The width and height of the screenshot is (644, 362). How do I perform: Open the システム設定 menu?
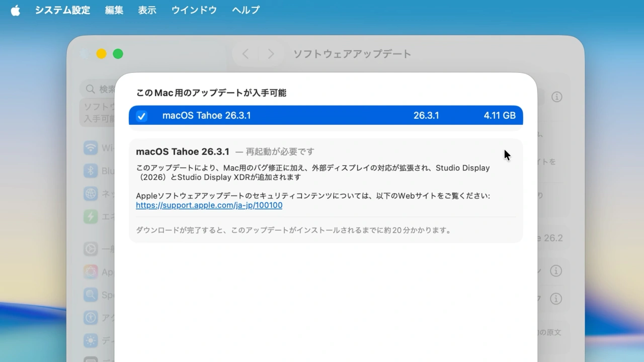(62, 10)
